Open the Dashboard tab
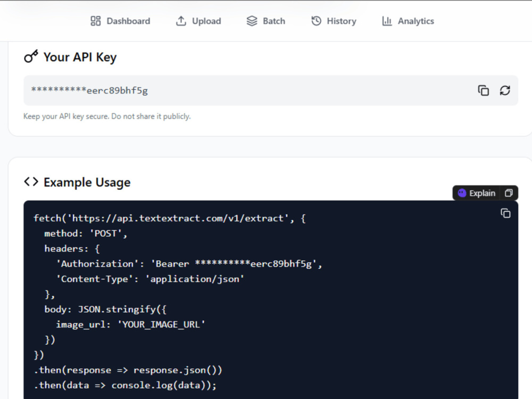 click(x=120, y=21)
